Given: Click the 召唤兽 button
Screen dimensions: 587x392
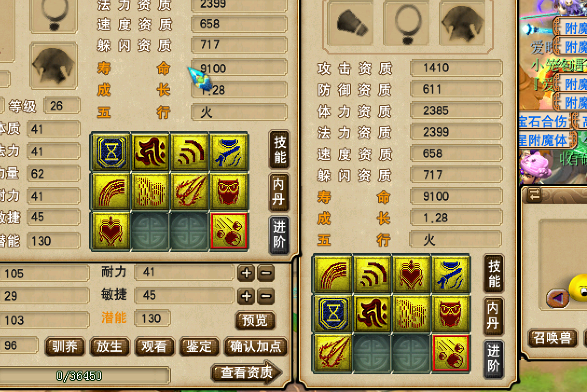Looking at the screenshot, I should pos(552,338).
